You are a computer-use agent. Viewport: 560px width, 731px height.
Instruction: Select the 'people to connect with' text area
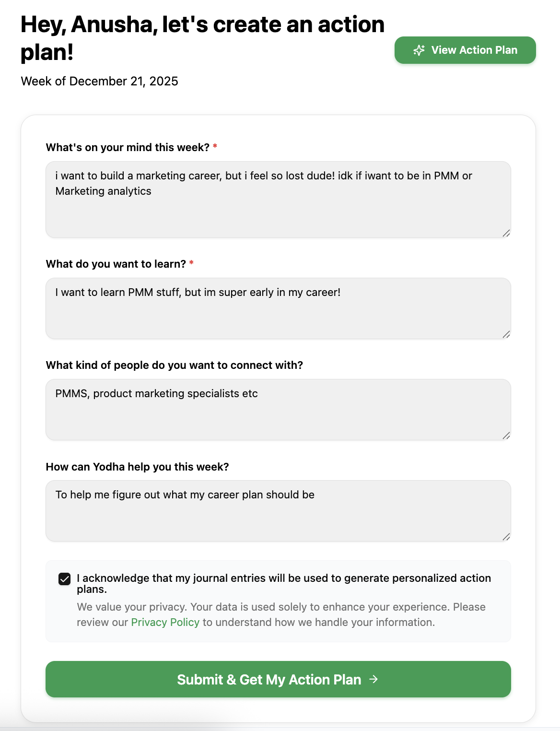click(x=278, y=410)
